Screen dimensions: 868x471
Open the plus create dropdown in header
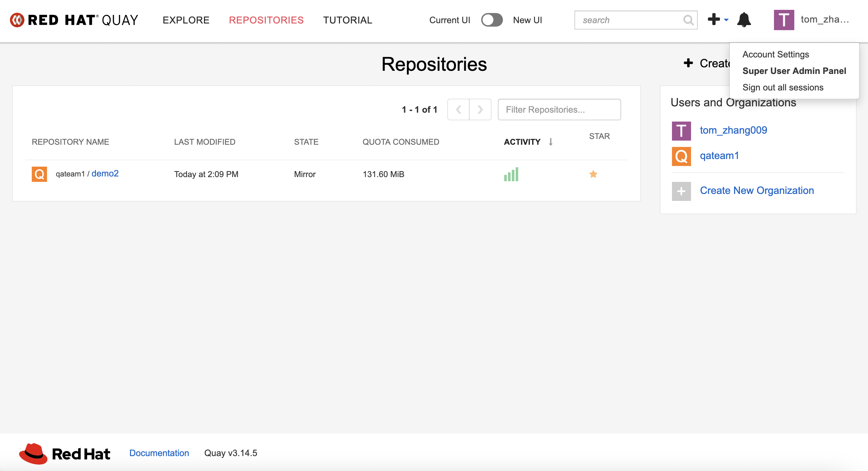[x=718, y=20]
